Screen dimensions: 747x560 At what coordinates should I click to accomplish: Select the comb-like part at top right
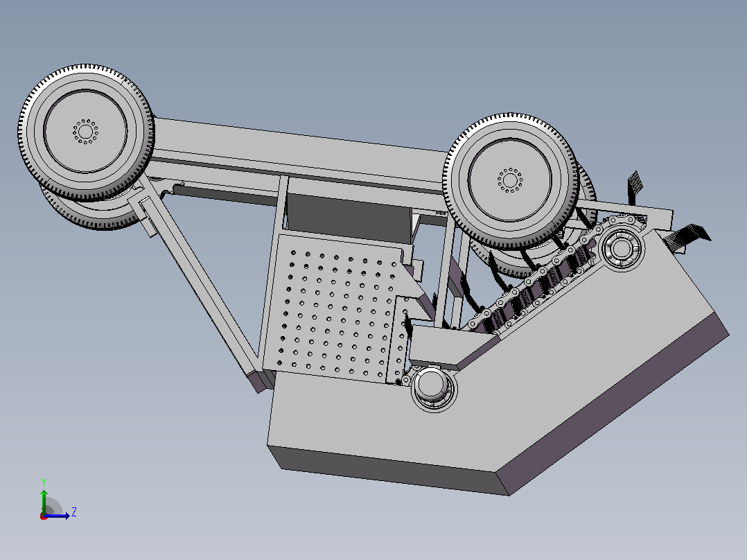[633, 187]
